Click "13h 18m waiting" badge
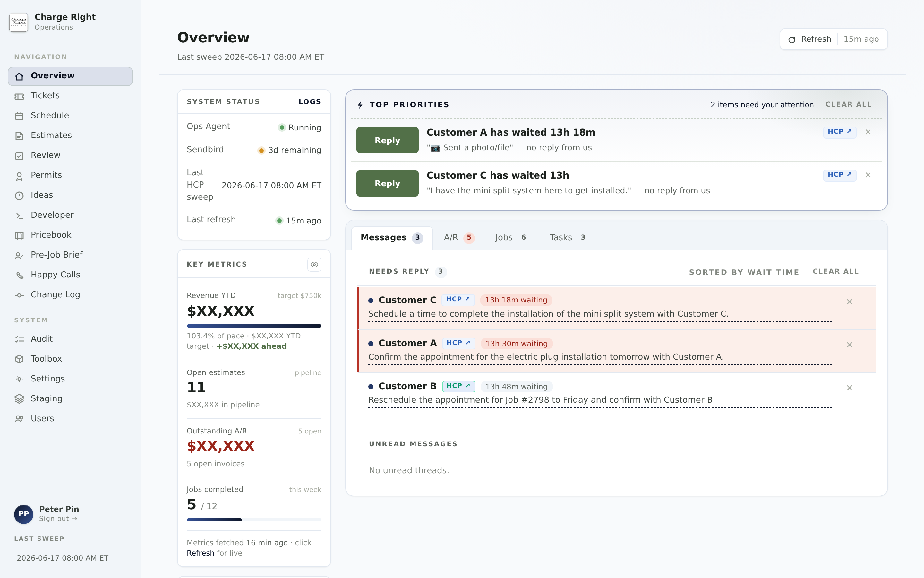The image size is (924, 578). click(x=516, y=300)
